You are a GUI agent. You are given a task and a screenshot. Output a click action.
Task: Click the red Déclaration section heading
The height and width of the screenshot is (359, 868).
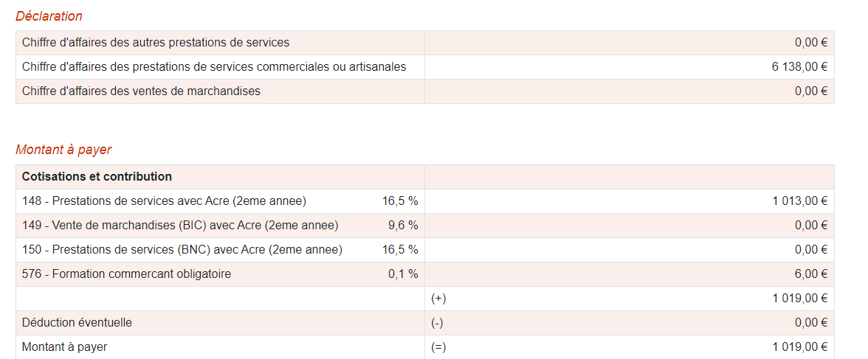(49, 16)
